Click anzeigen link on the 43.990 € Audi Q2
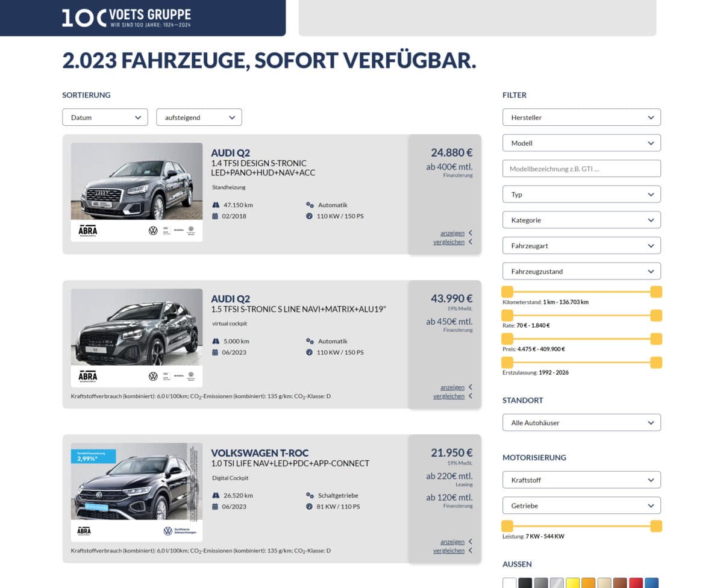The width and height of the screenshot is (723, 588). (452, 387)
